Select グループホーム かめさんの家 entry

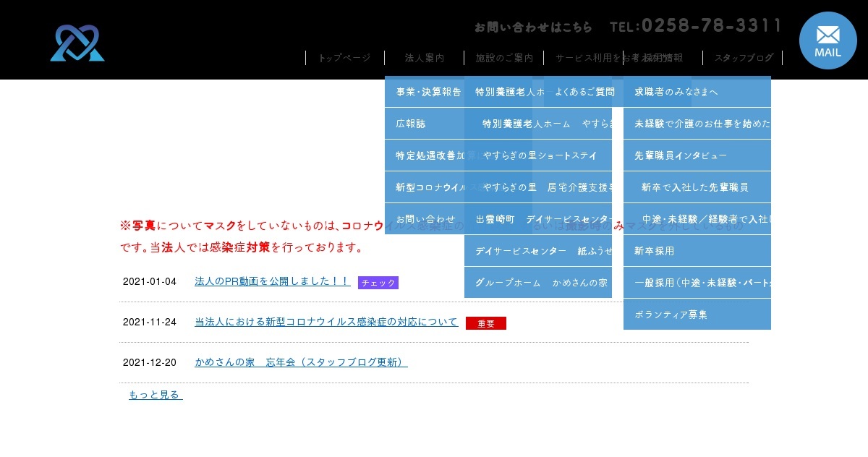click(538, 283)
